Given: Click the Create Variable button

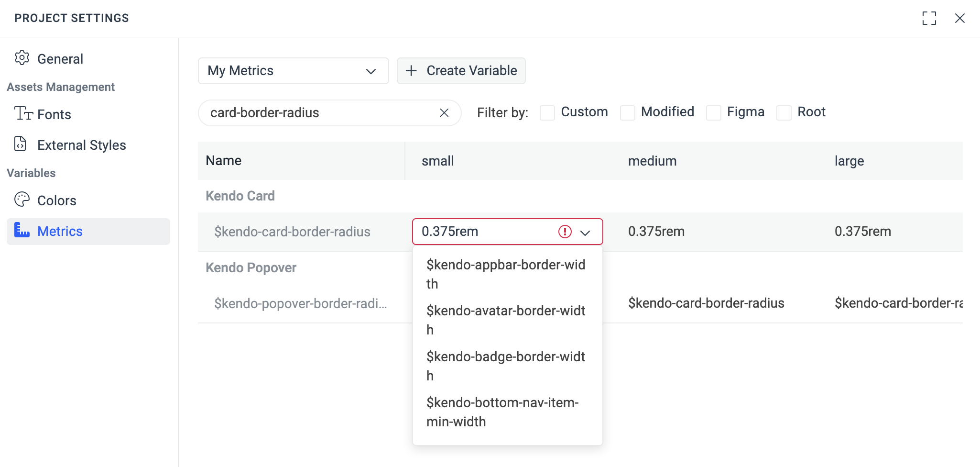Looking at the screenshot, I should (x=461, y=70).
